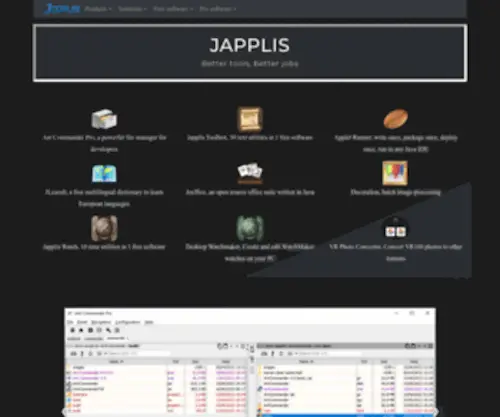This screenshot has width=500, height=417.
Task: Open the Decoration batch image processing link
Action: click(x=396, y=192)
